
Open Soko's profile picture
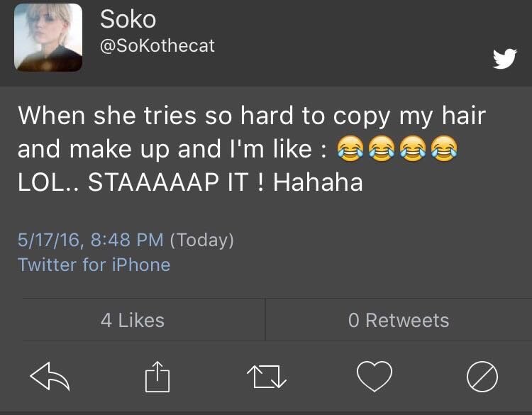(x=48, y=38)
